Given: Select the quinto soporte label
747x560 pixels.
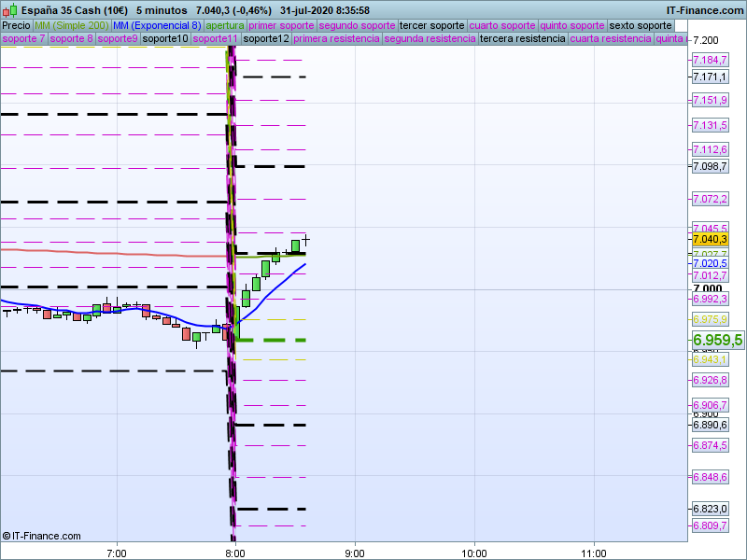Looking at the screenshot, I should [x=572, y=26].
